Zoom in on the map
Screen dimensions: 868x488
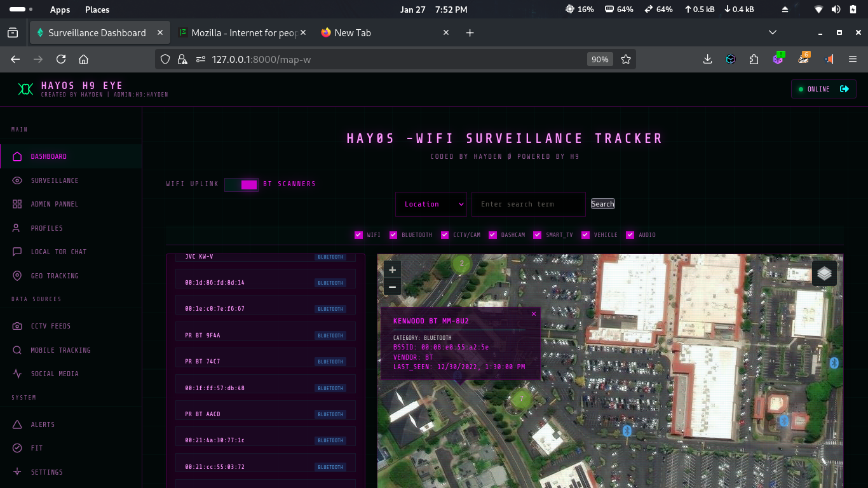(x=392, y=270)
